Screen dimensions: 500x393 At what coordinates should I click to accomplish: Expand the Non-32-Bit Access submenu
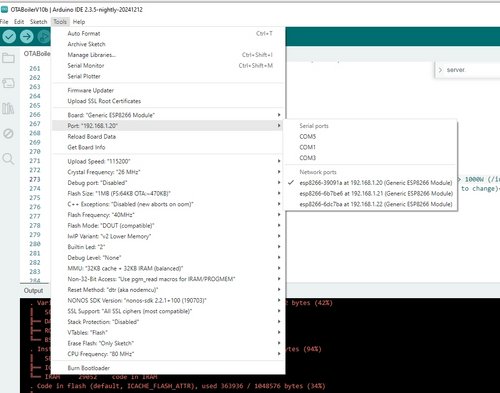[168, 279]
